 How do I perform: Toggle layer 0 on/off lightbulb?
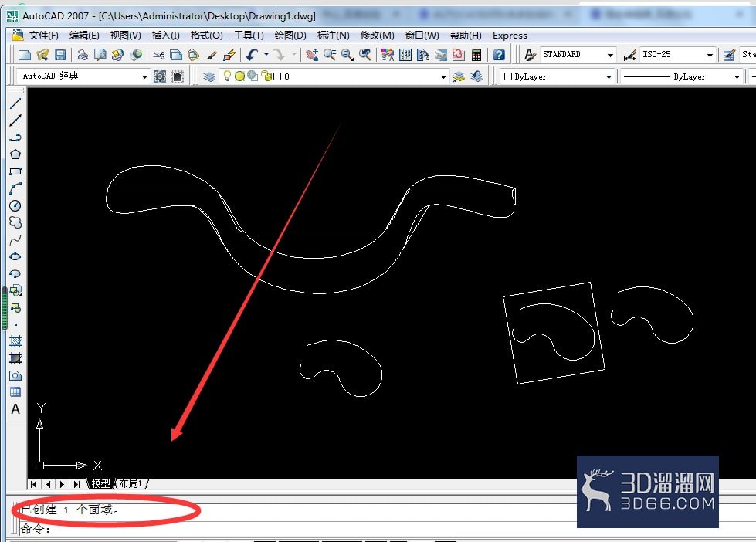[x=227, y=76]
